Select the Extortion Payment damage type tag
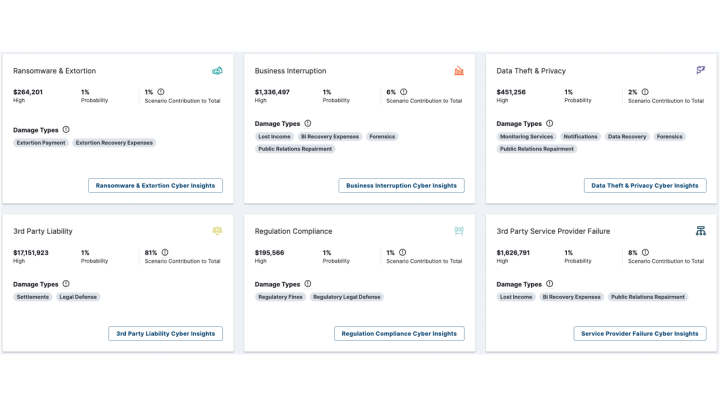Screen dimensions: 720x405 tap(41, 143)
